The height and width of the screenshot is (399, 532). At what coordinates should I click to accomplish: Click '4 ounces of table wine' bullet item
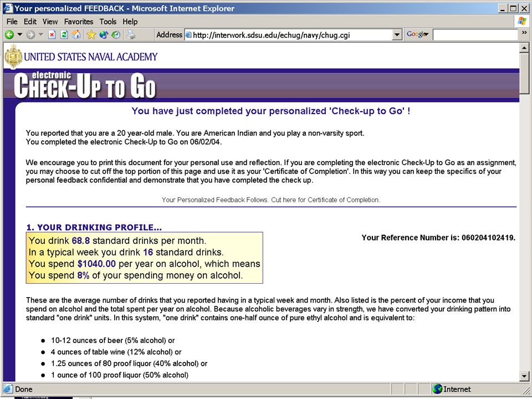pyautogui.click(x=116, y=352)
